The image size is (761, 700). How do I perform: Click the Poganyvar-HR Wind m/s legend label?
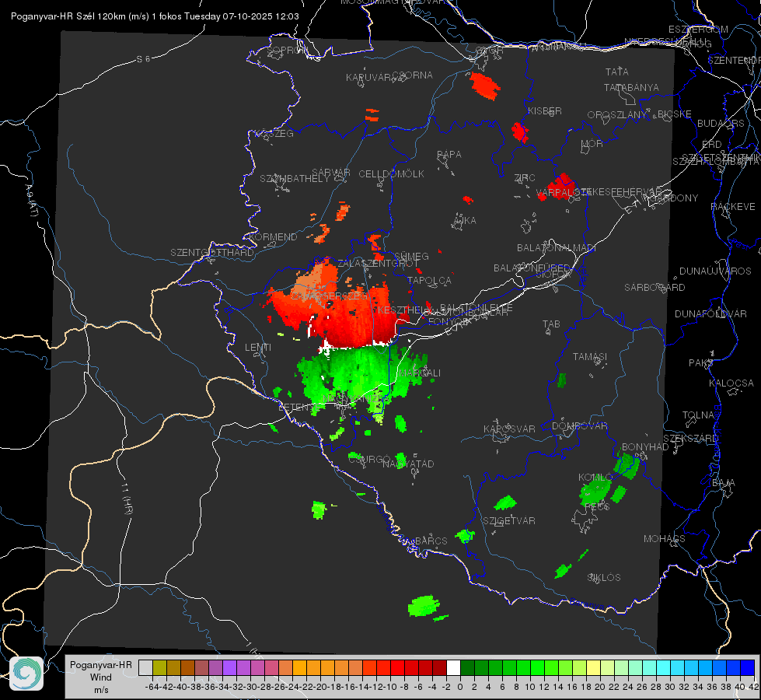pos(101,677)
